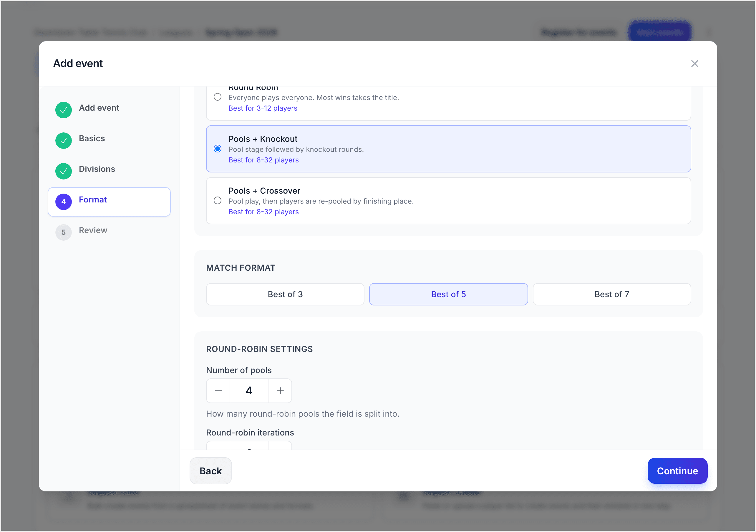This screenshot has height=532, width=756.
Task: Decrease the number of pools
Action: tap(218, 391)
